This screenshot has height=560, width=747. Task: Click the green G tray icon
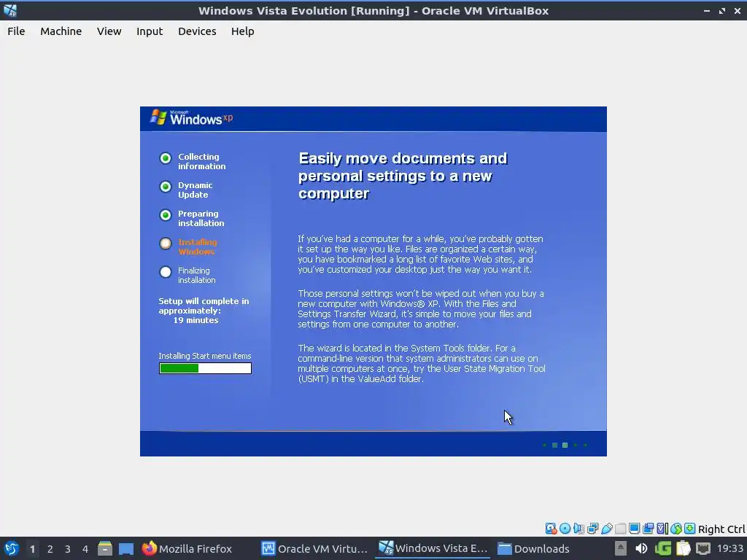pyautogui.click(x=662, y=548)
